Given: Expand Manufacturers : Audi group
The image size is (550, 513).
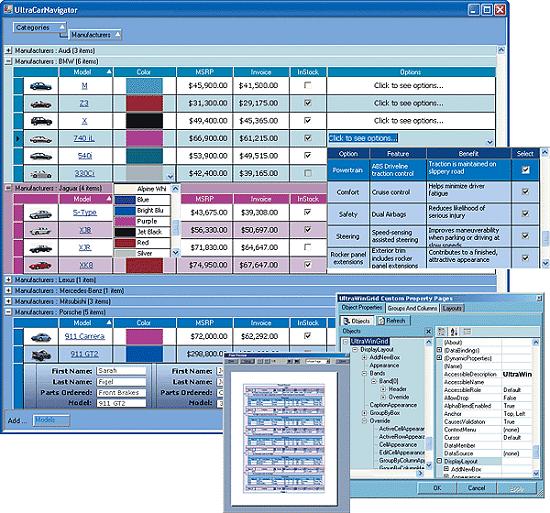Looking at the screenshot, I should click(8, 50).
